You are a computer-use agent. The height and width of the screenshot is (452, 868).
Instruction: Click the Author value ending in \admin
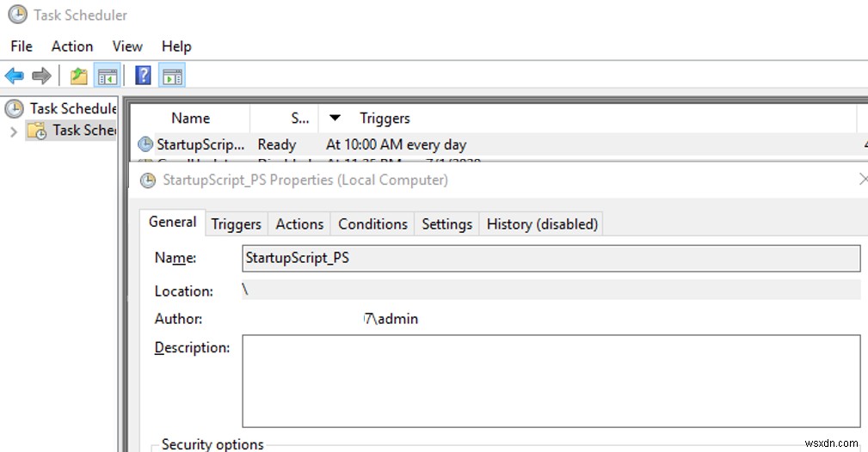point(391,319)
